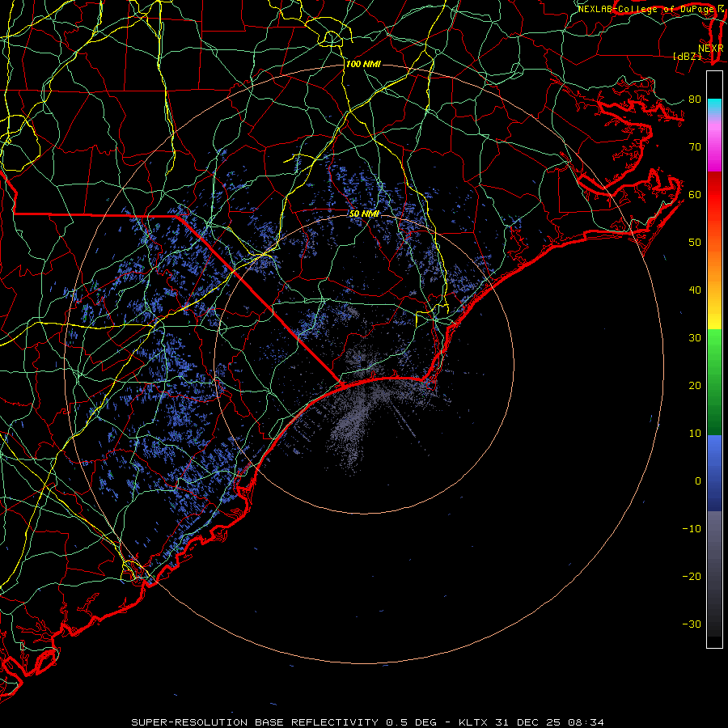728x728 pixels.
Task: Click the 70 dBZ scale value
Action: point(695,147)
